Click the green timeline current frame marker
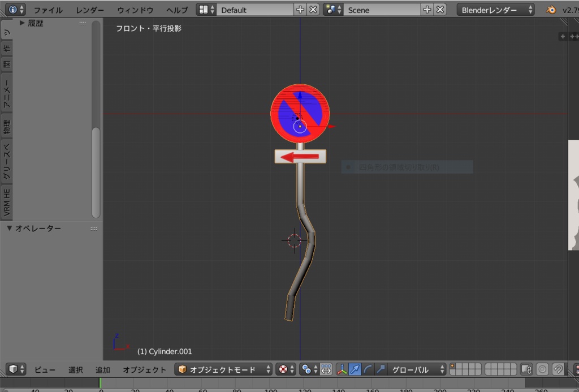The height and width of the screenshot is (392, 579). (x=100, y=383)
